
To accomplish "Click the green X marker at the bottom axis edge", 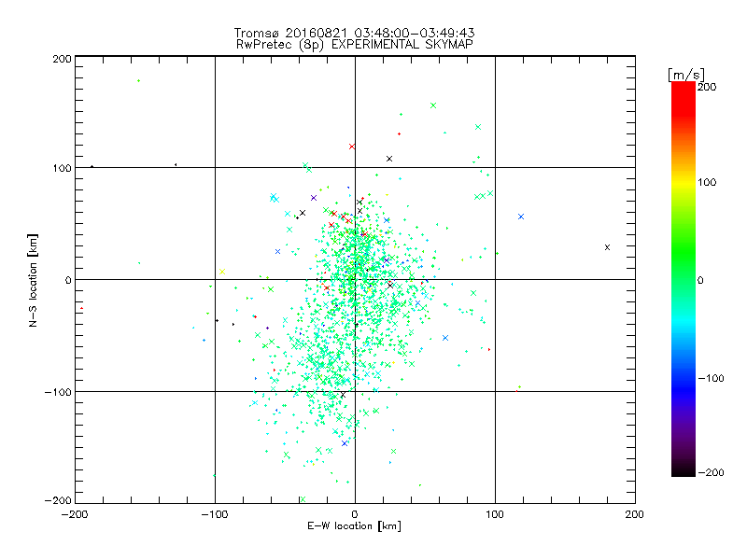I will click(x=303, y=499).
